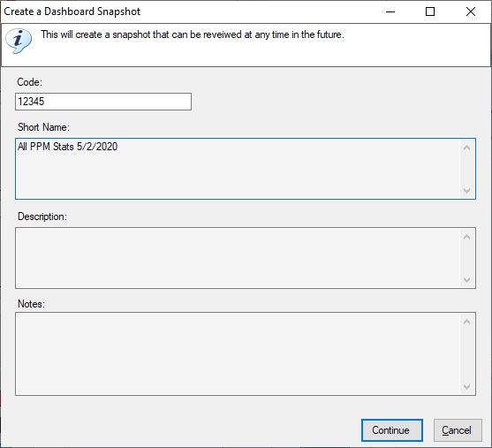This screenshot has height=448, width=492.
Task: Click the Continue button
Action: [392, 430]
